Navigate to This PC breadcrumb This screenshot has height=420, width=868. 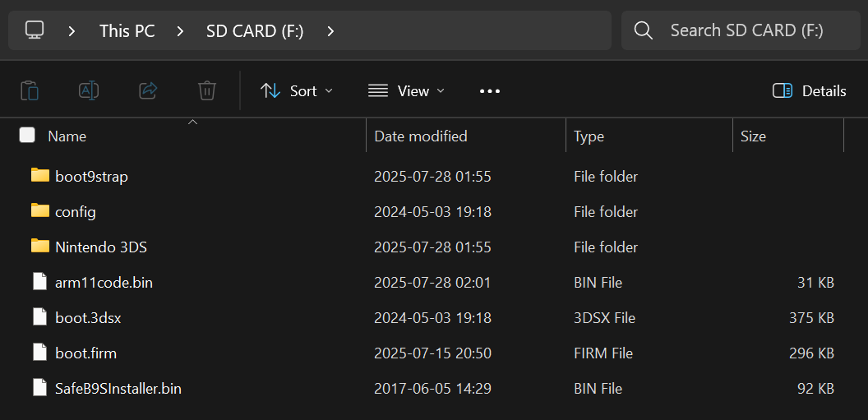pyautogui.click(x=127, y=31)
